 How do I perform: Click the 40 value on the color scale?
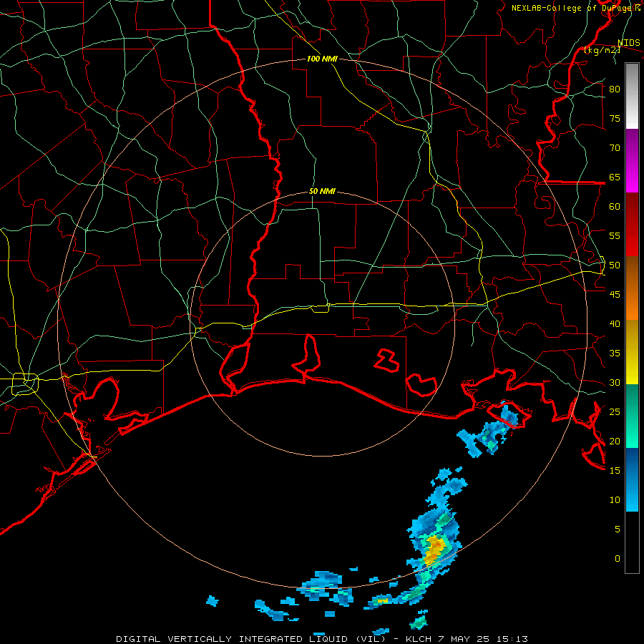coord(615,323)
